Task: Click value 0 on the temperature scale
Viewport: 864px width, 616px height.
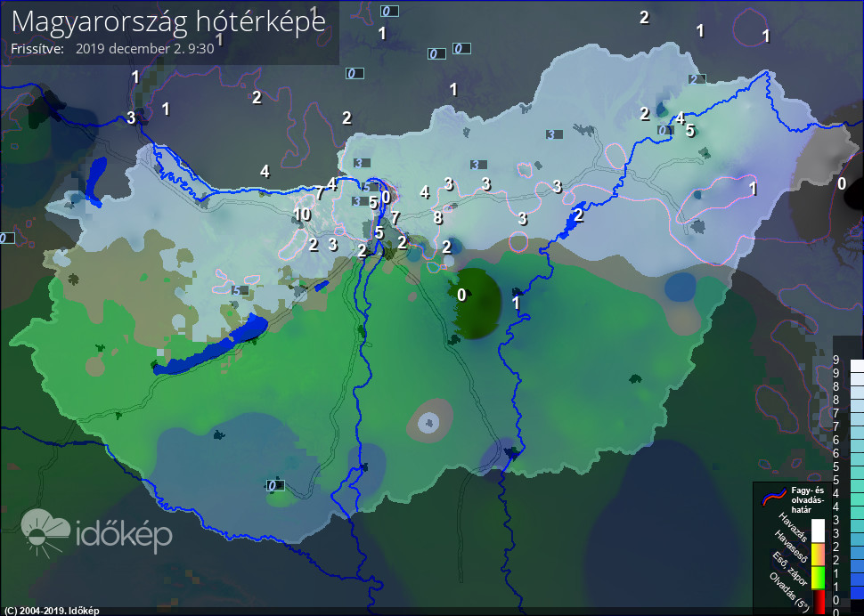Action: 837,599
